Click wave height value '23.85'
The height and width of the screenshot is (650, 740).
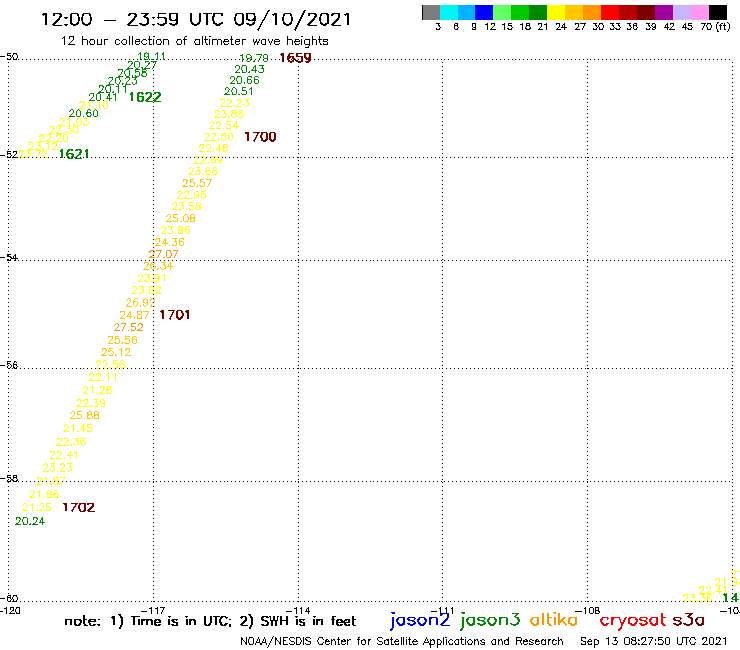click(x=229, y=114)
